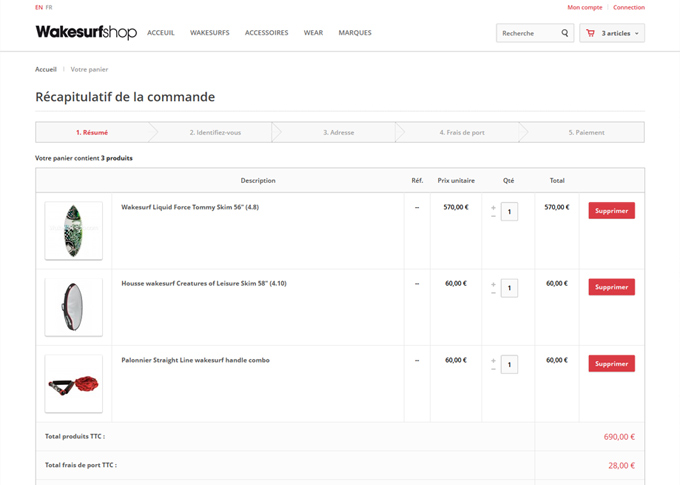Click the Connexion link
Image resolution: width=680 pixels, height=485 pixels.
coord(629,7)
